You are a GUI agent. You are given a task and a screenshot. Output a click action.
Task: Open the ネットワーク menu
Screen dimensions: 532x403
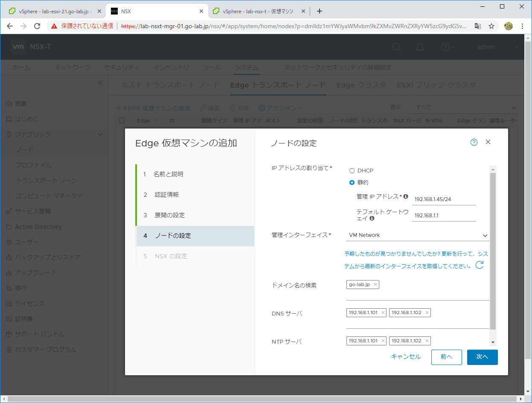pyautogui.click(x=73, y=67)
